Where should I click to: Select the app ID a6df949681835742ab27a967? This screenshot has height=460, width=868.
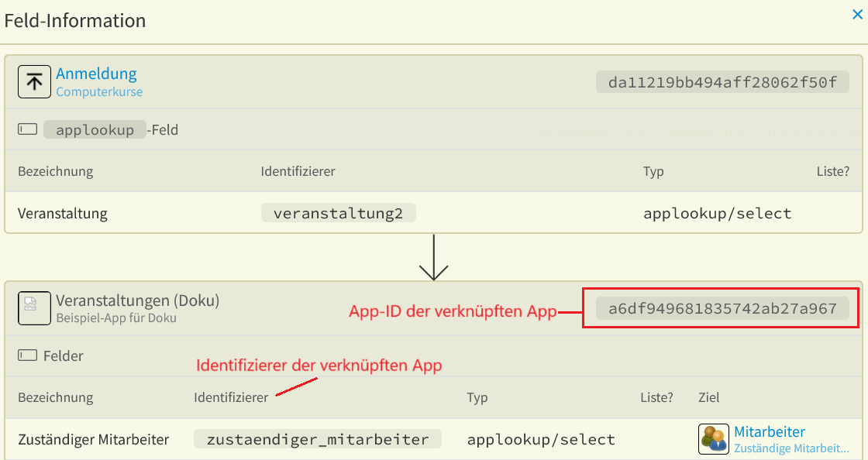(722, 308)
